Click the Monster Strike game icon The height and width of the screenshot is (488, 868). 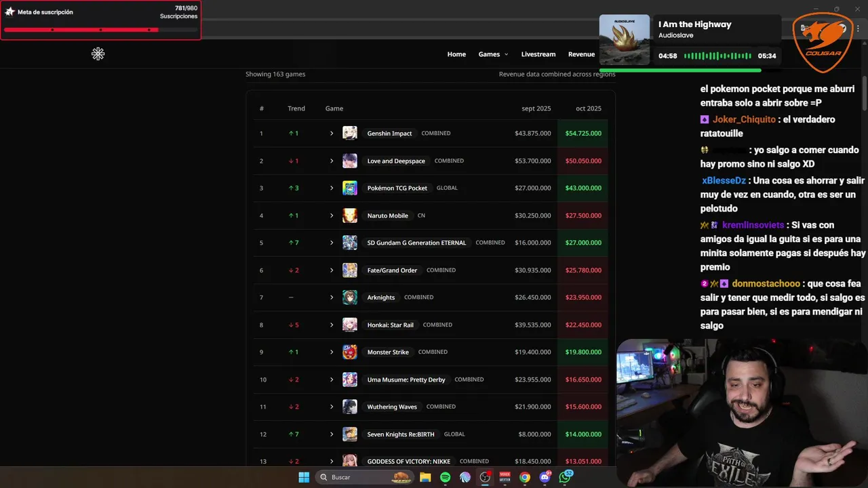(x=350, y=352)
